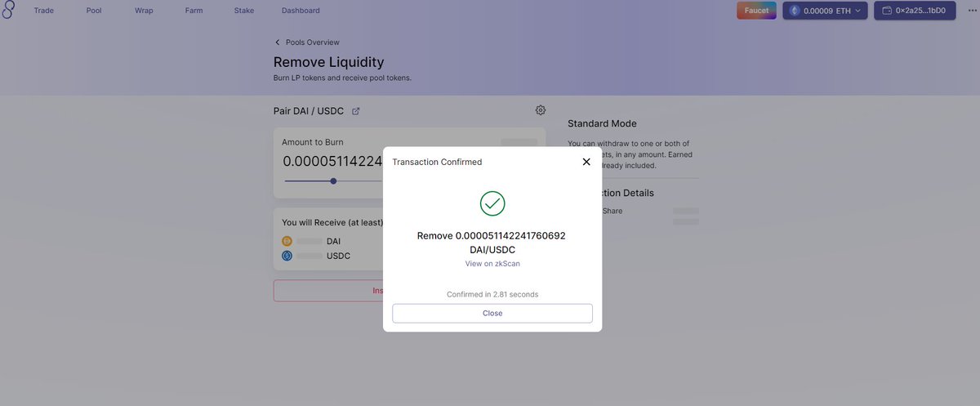Click the app logo in top-left corner
980x406 pixels.
(8, 11)
